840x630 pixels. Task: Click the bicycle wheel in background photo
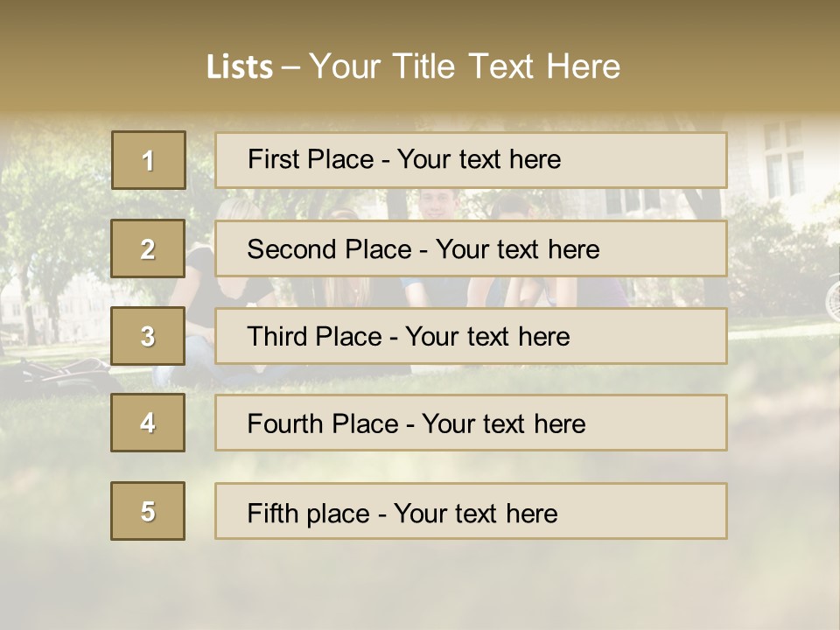(x=832, y=296)
